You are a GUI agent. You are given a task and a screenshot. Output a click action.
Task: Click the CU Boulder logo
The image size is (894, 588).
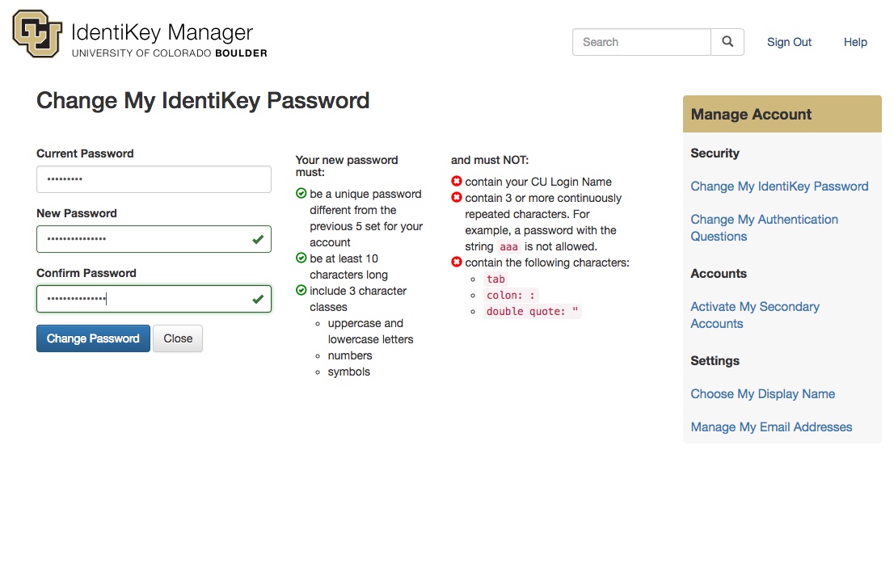[37, 34]
